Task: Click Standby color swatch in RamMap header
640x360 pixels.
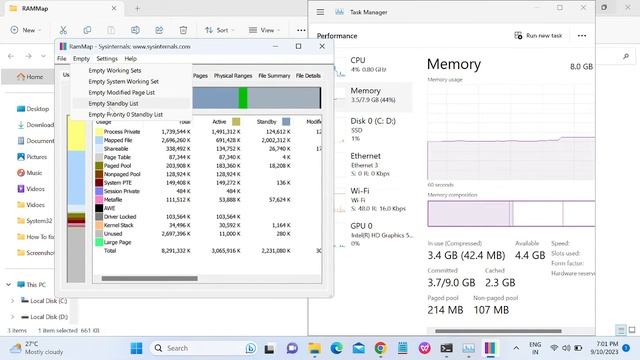Action: [x=286, y=122]
